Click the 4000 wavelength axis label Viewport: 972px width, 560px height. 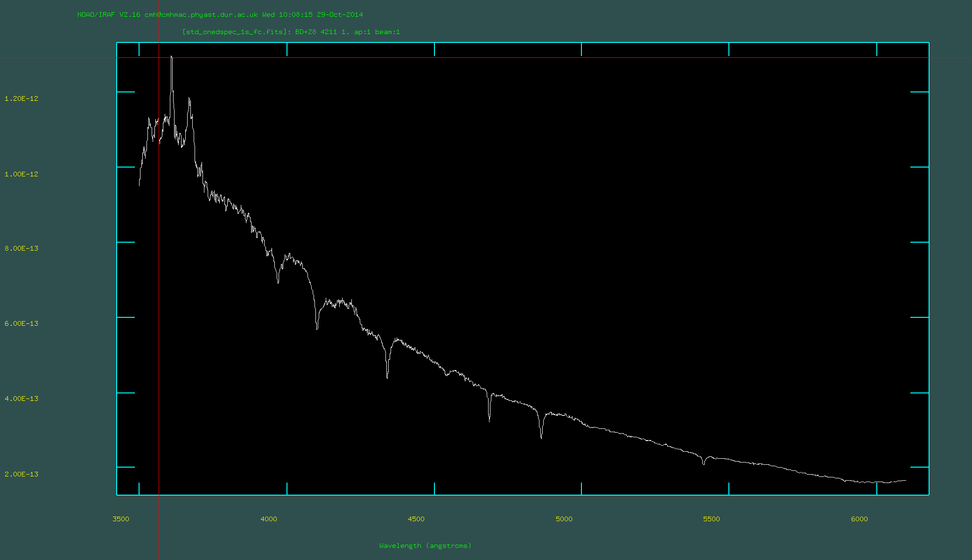click(x=269, y=519)
